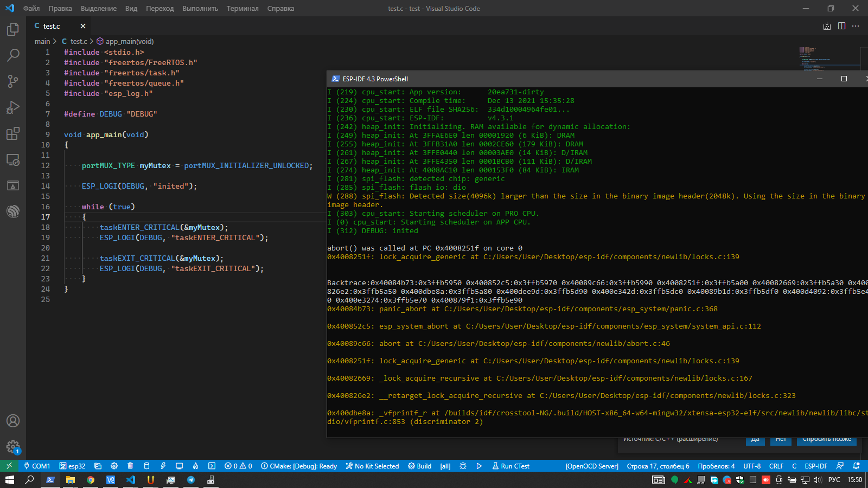Open the Manage gear icon
The width and height of the screenshot is (868, 488).
13,447
